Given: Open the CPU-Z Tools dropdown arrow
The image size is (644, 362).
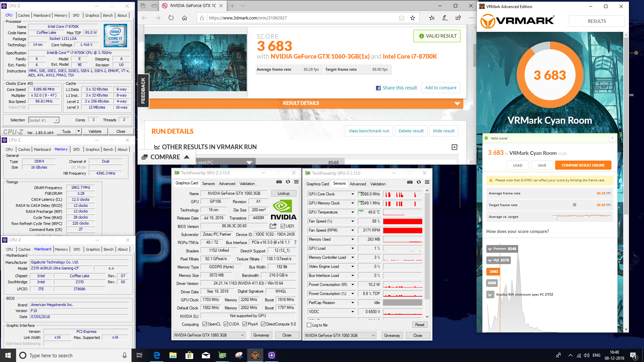Looking at the screenshot, I should tap(78, 131).
